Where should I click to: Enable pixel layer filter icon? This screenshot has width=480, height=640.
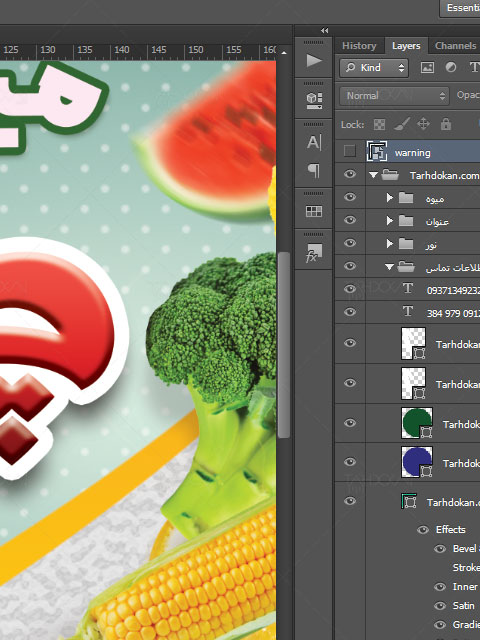coord(427,67)
